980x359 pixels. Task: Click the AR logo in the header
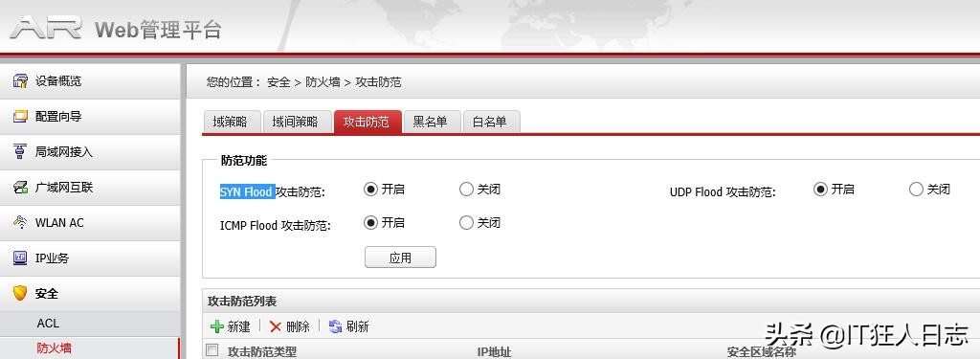pyautogui.click(x=46, y=28)
